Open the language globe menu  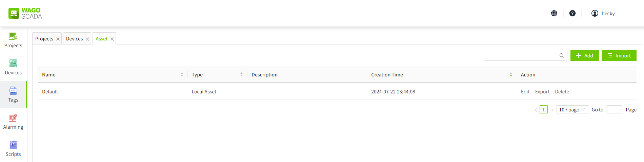click(554, 13)
